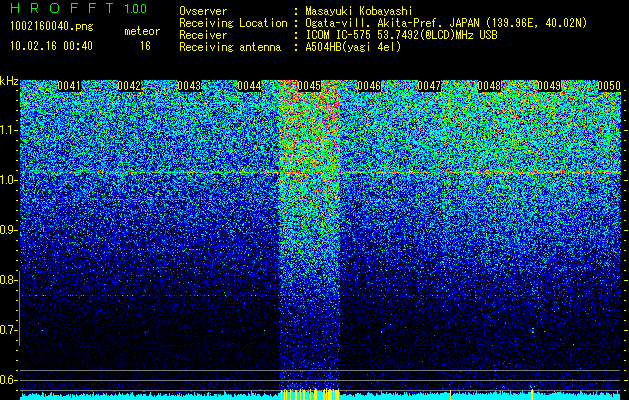Click the 0043 time marker label
This screenshot has width=629, height=400.
click(189, 86)
